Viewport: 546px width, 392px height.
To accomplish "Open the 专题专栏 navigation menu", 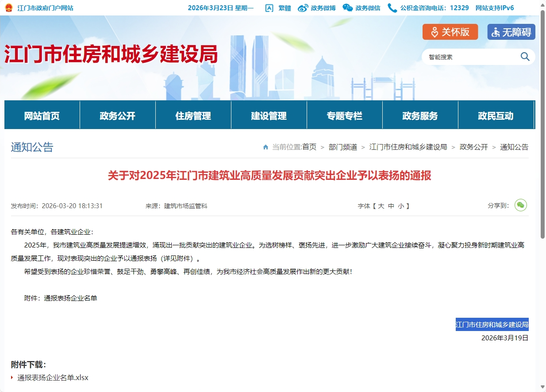I will 344,116.
